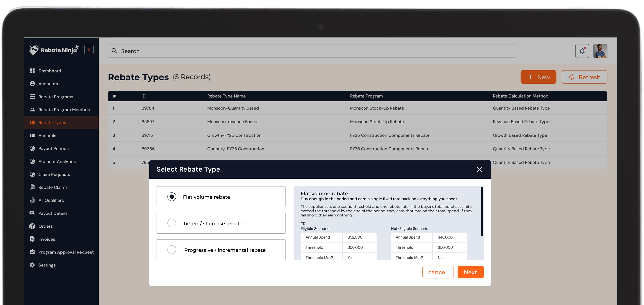The image size is (644, 305).
Task: Click Growth Based Rebate Type cell
Action: click(x=520, y=135)
